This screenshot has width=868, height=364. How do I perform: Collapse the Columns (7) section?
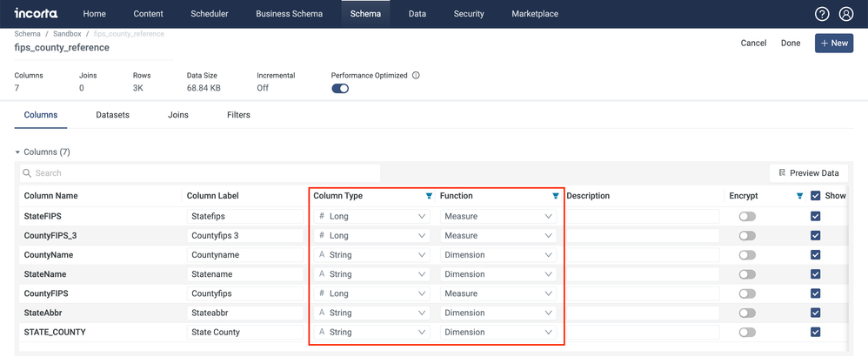17,152
